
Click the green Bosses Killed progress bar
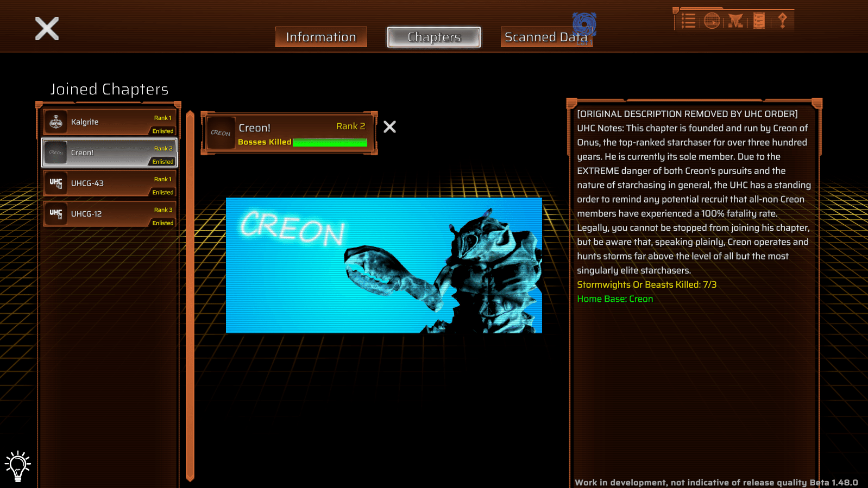[330, 142]
